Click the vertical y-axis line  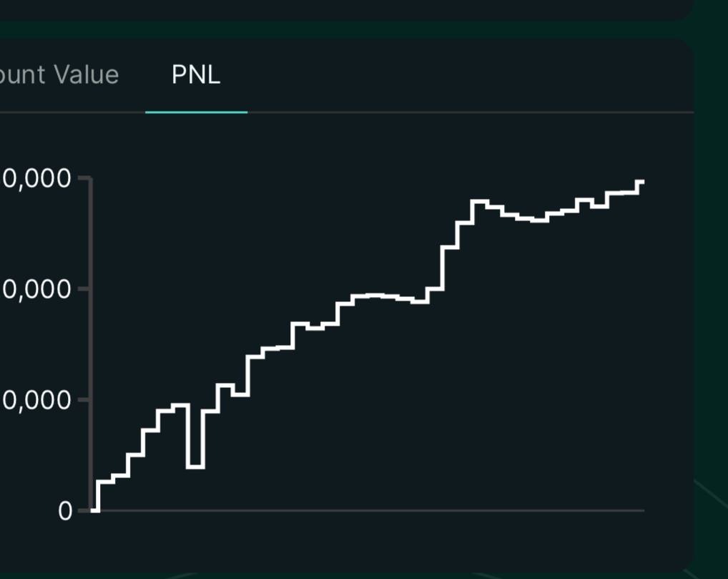point(91,344)
